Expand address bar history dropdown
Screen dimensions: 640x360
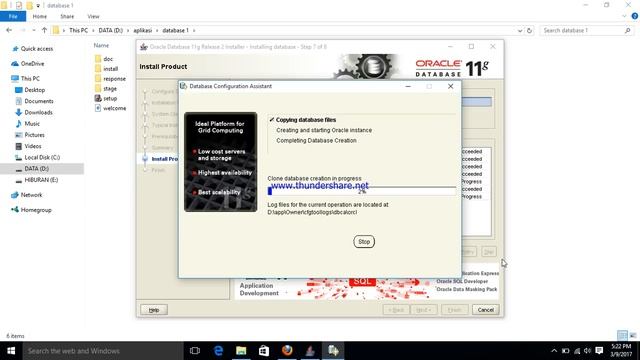(x=520, y=30)
